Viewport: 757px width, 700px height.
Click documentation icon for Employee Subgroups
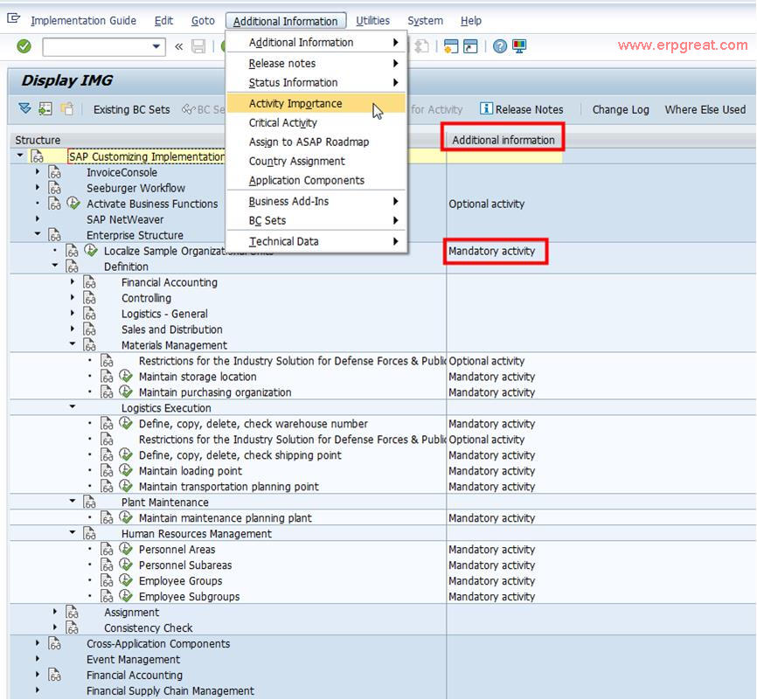[108, 596]
